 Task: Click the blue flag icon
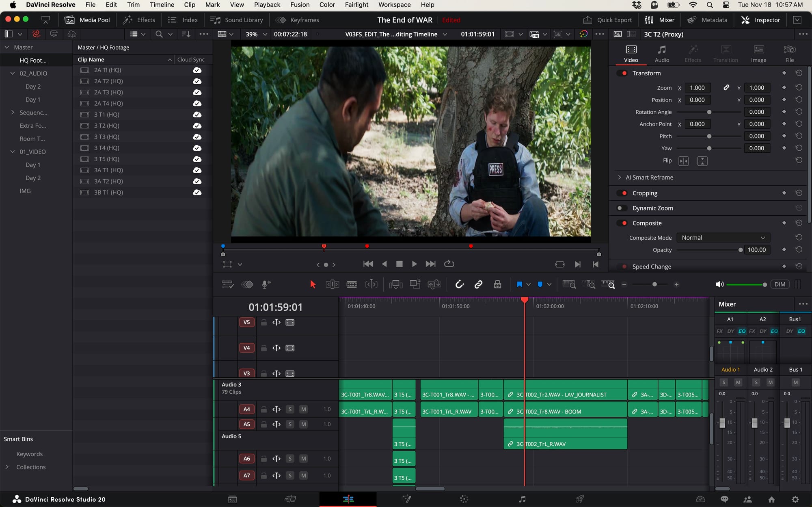[519, 284]
